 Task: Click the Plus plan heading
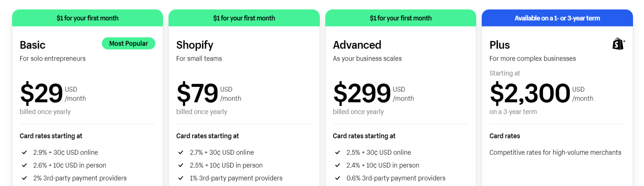tap(499, 45)
